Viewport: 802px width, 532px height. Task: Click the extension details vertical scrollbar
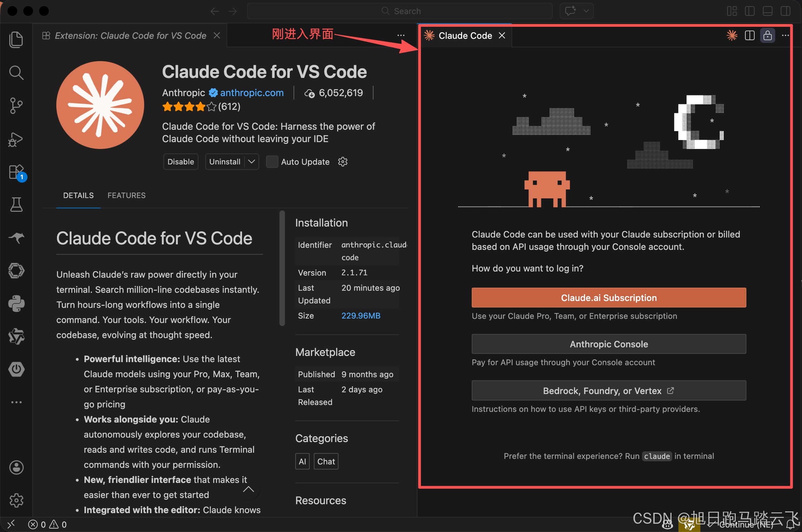click(282, 268)
